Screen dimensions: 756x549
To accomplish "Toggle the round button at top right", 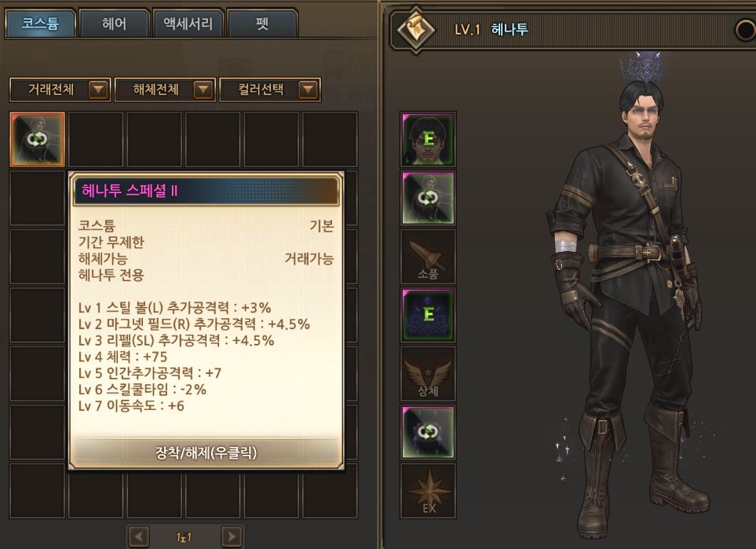I will click(745, 30).
